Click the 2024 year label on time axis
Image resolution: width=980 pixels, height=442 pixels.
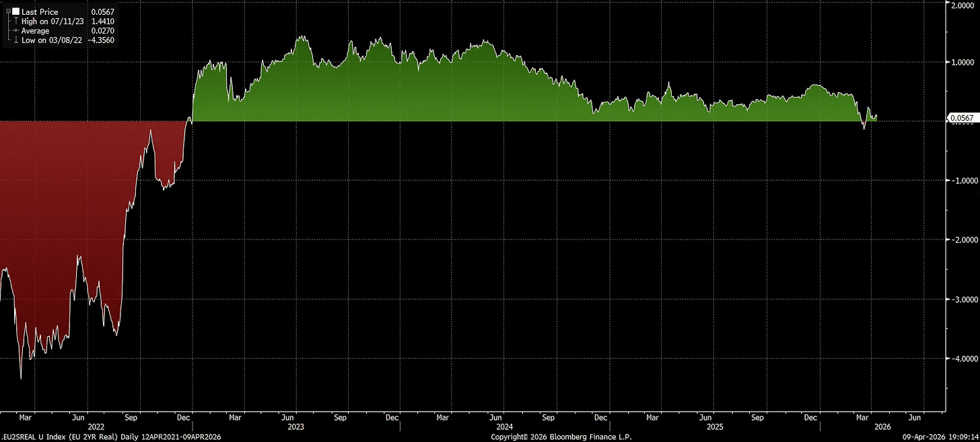pyautogui.click(x=505, y=427)
